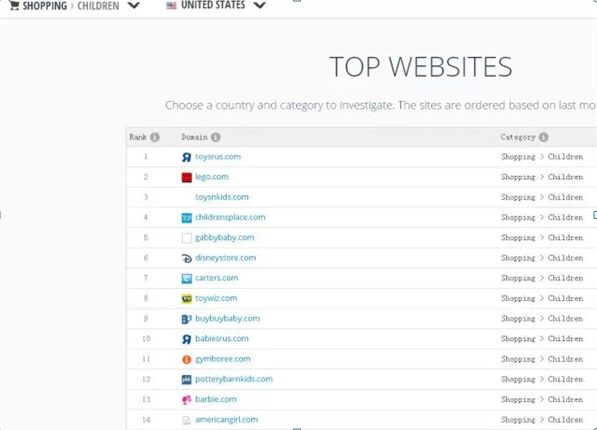Open the potterybarnkids.com link

[234, 379]
